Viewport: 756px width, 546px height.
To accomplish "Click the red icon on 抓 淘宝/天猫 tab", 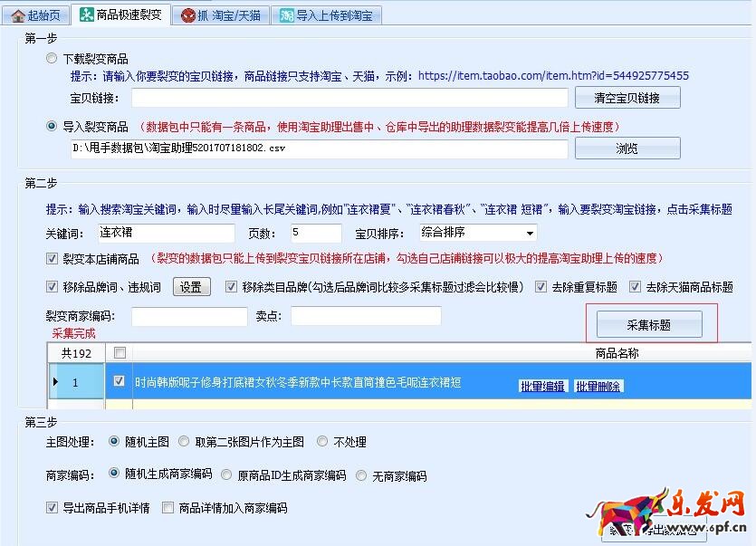I will [x=187, y=15].
